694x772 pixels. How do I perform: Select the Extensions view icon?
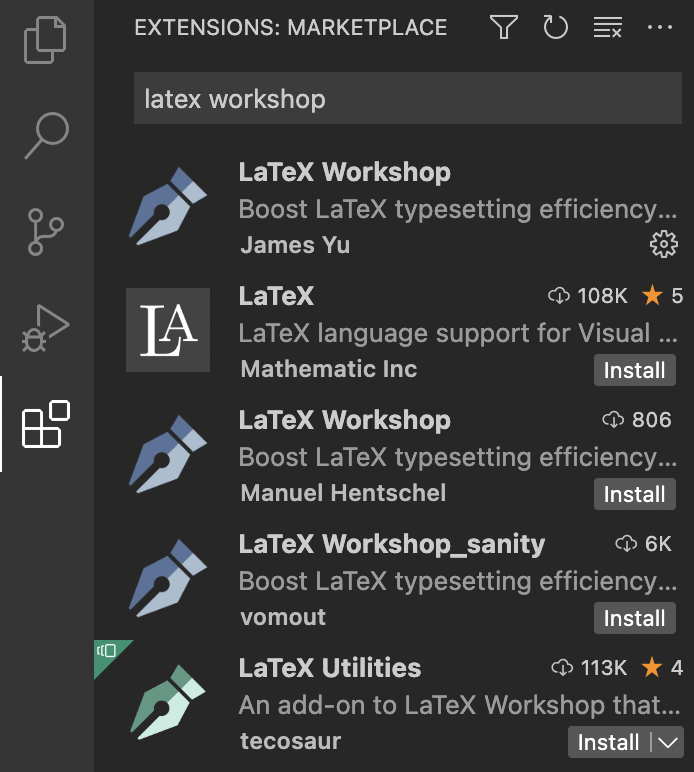[x=46, y=424]
